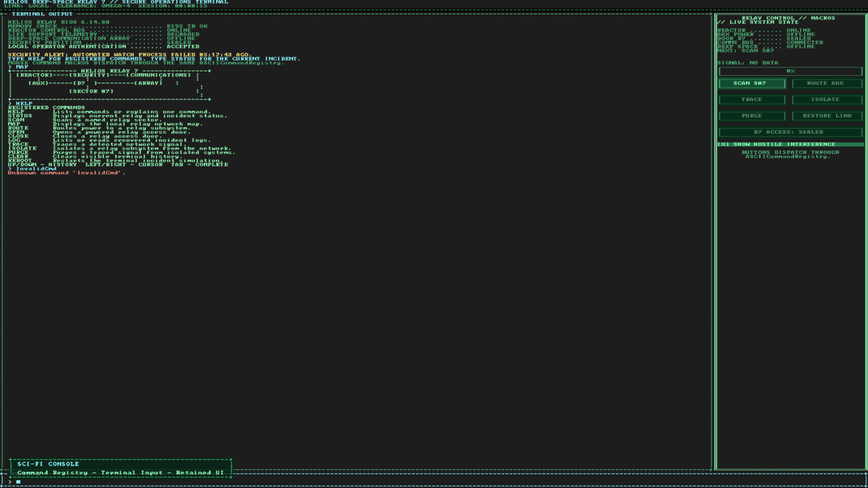
Task: Click the NEXT: SCAN S07 hint
Action: point(746,51)
